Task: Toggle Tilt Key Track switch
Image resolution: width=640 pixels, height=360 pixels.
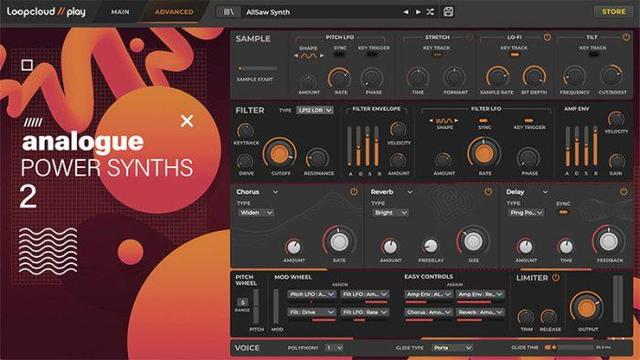Action: (593, 54)
